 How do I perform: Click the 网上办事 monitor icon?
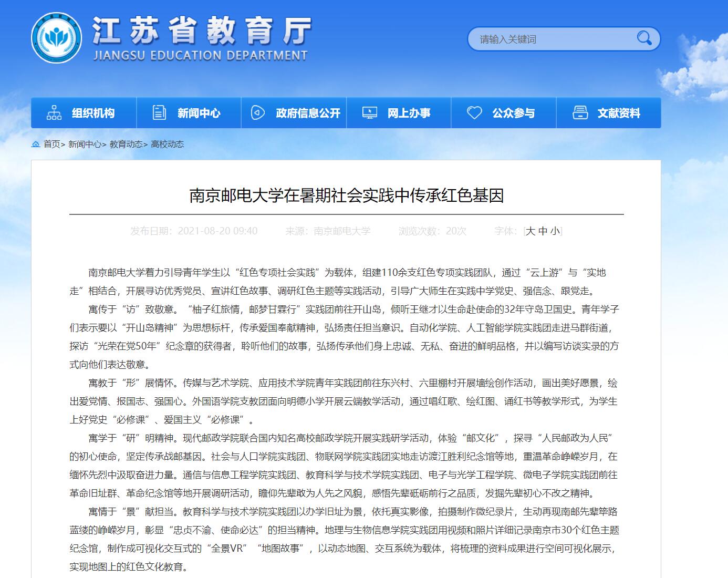369,113
